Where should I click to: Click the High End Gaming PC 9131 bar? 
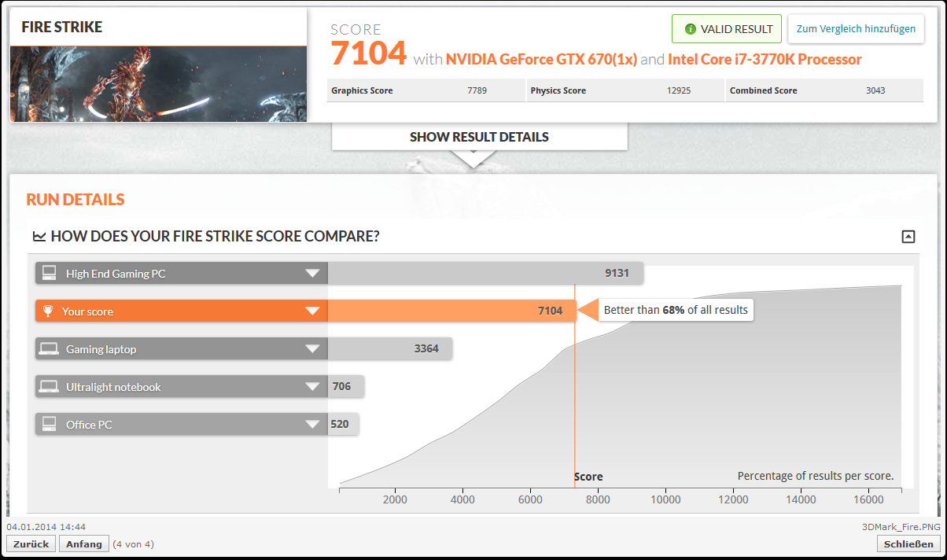(x=485, y=274)
